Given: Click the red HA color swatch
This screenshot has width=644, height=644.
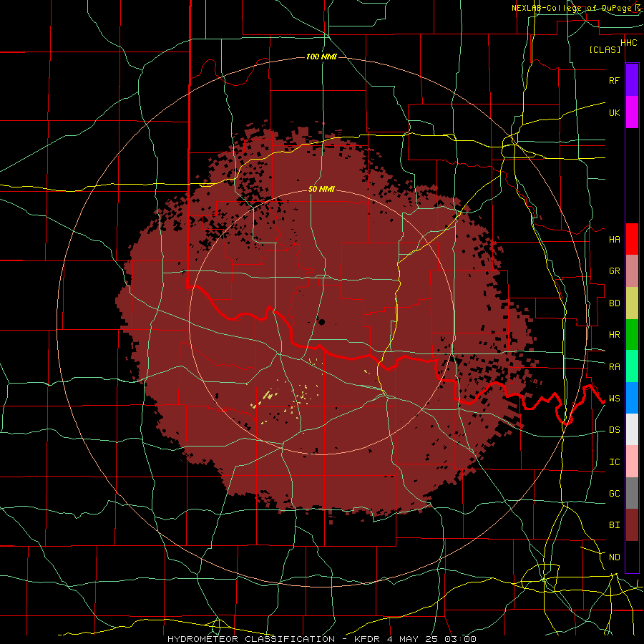Looking at the screenshot, I should [x=632, y=239].
